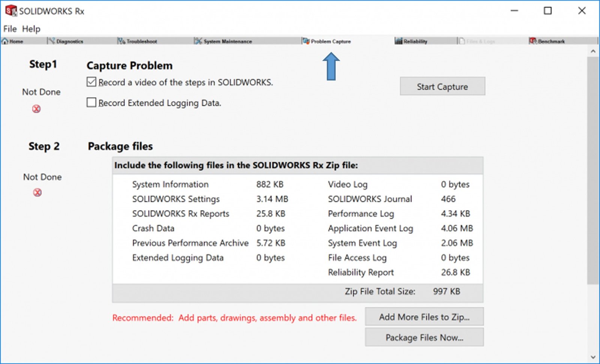Uncheck Record a video of the steps

pos(91,82)
